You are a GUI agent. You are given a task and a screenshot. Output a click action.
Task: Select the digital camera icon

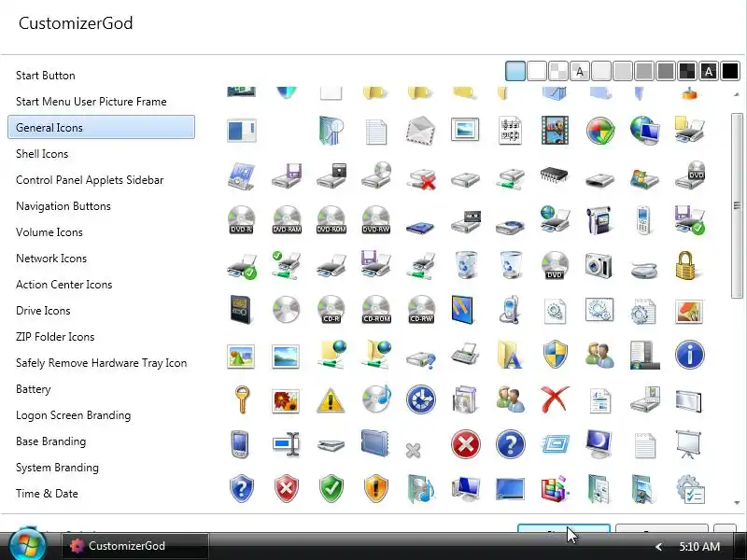pos(599,265)
